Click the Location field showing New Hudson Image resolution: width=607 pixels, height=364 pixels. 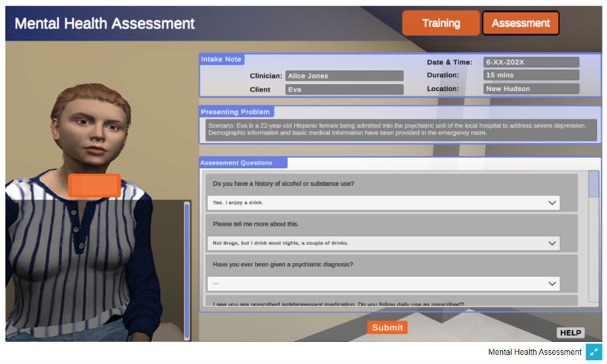pos(531,89)
